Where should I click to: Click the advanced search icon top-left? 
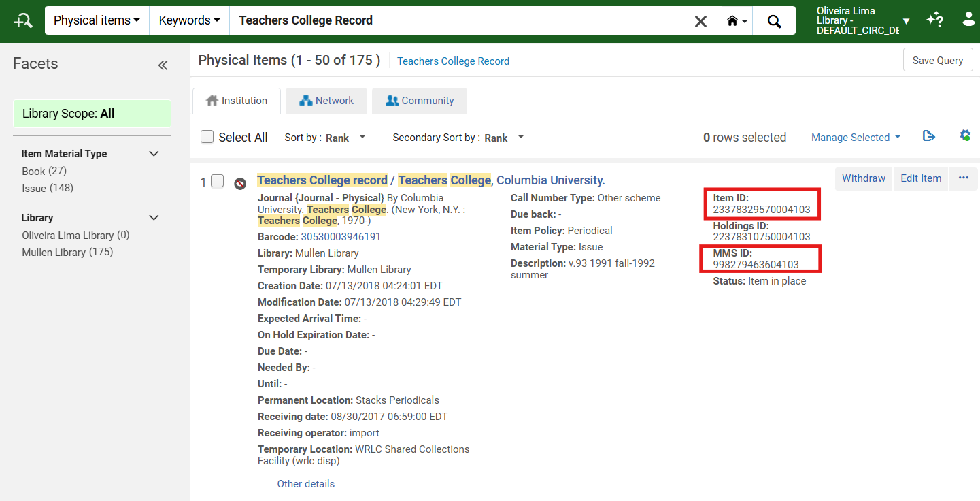[x=22, y=20]
